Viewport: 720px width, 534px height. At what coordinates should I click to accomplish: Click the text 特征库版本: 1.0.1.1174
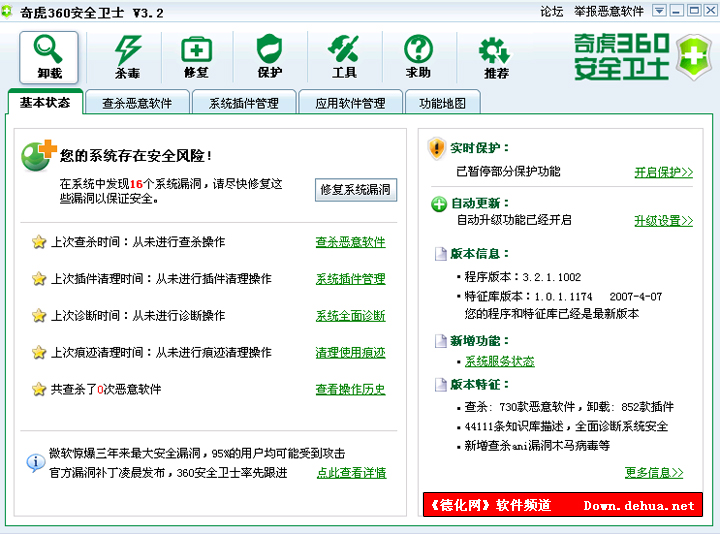pyautogui.click(x=528, y=297)
